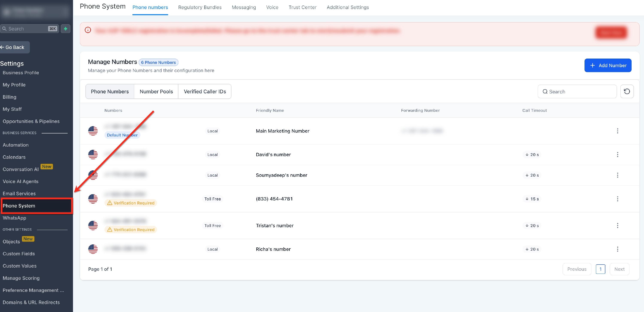Click the Friendly Name column header

point(270,111)
